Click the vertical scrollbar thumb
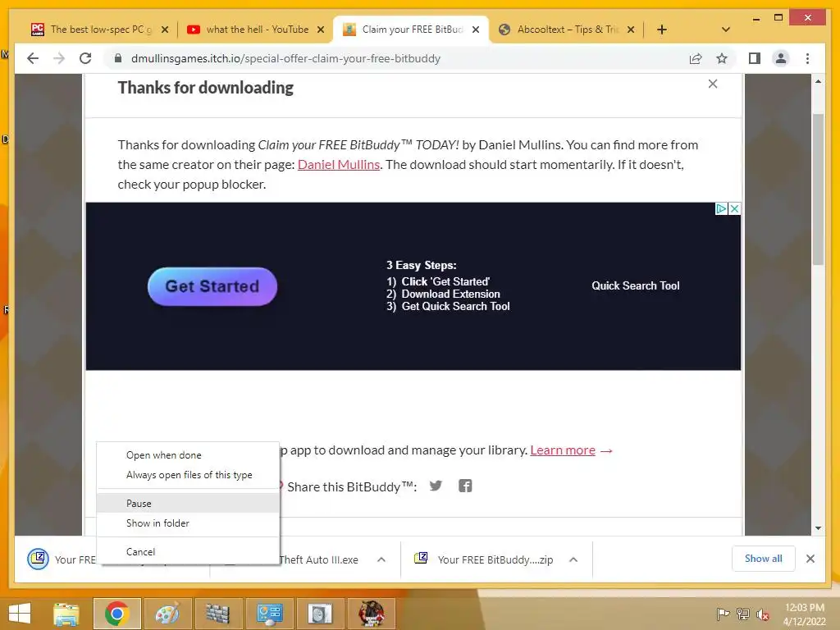Image resolution: width=840 pixels, height=630 pixels. click(818, 189)
